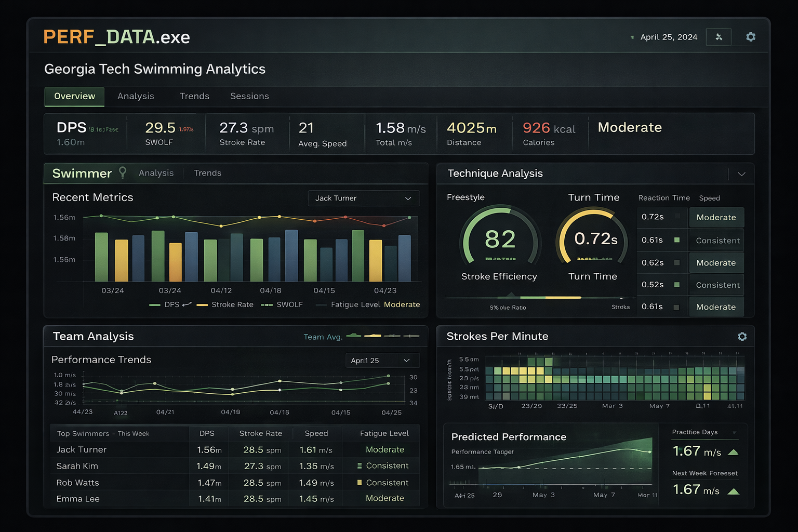Viewport: 798px width, 532px height.
Task: Click the swimmer silhouette icon beside Team Avg
Action: [354, 336]
